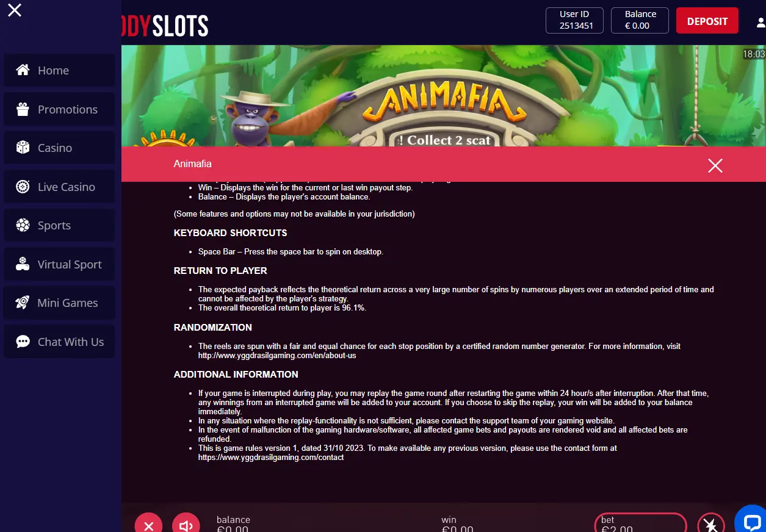Viewport: 766px width, 532px height.
Task: Click the Promotions gift icon
Action: (x=23, y=109)
